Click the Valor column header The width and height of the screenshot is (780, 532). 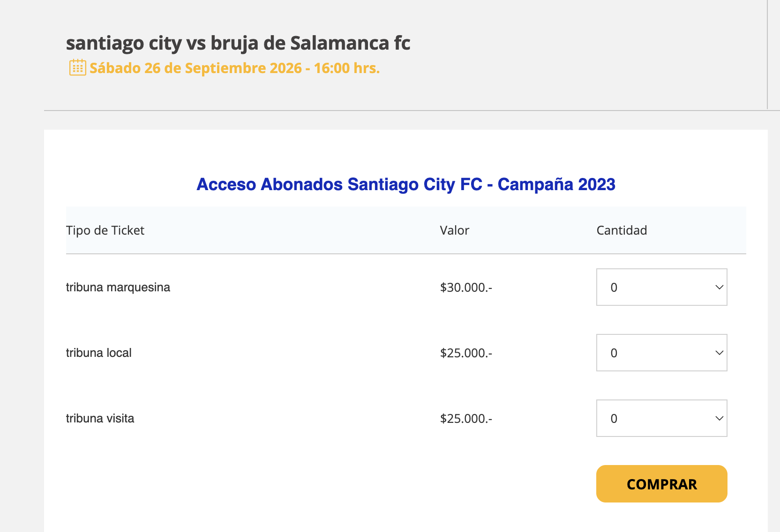pos(454,230)
